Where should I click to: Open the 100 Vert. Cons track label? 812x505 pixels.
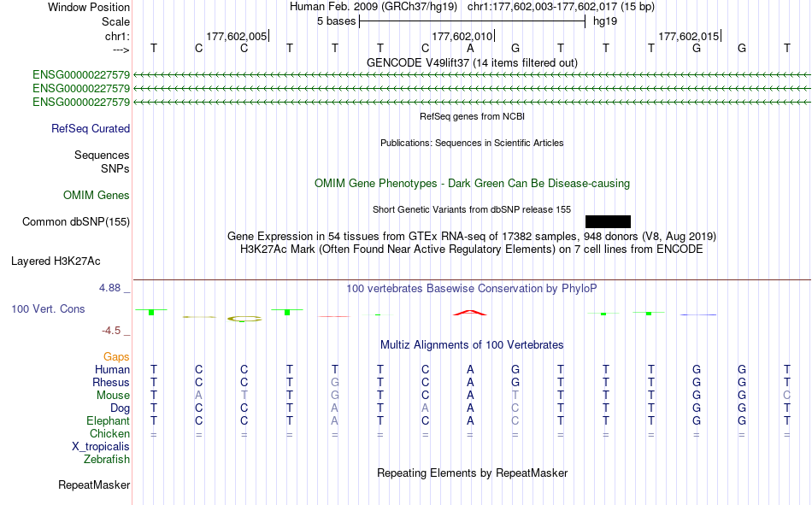tap(48, 308)
